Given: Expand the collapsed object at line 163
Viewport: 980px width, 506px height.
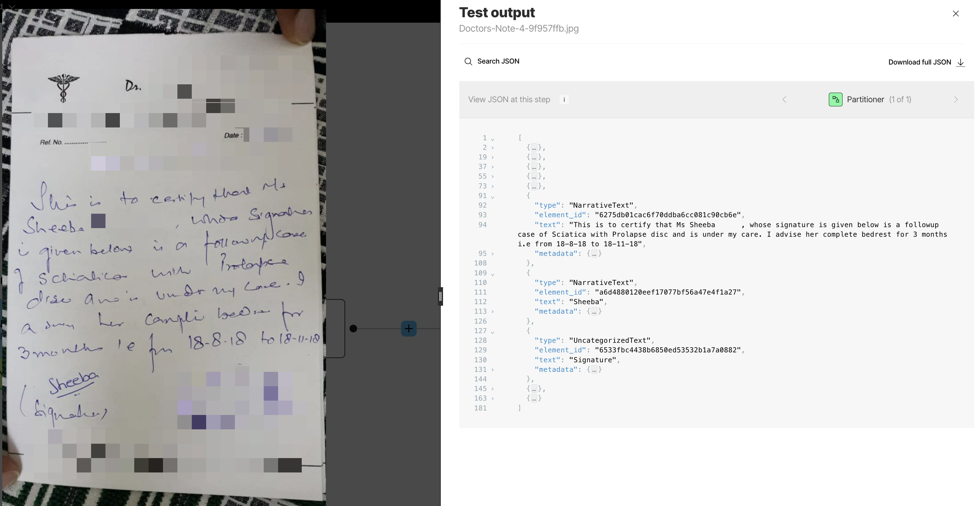Looking at the screenshot, I should 492,398.
